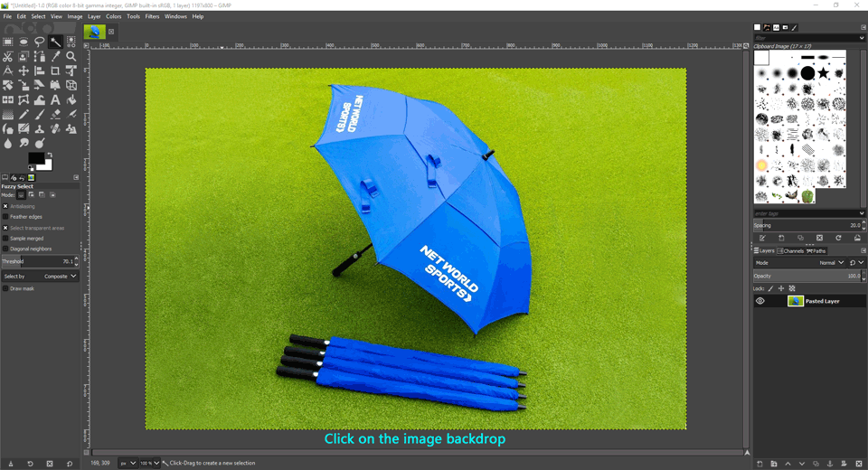
Task: Toggle the lock pixels brush icon
Action: point(770,288)
